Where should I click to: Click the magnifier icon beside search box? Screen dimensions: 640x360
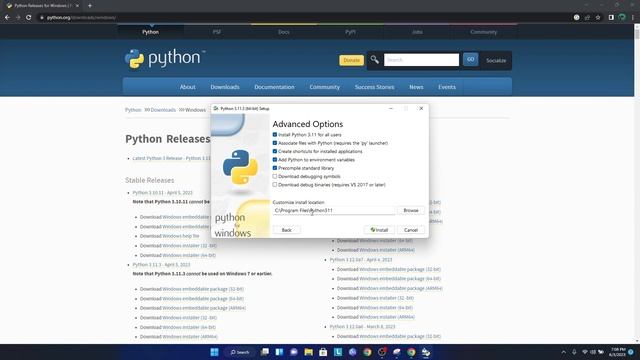pos(375,60)
